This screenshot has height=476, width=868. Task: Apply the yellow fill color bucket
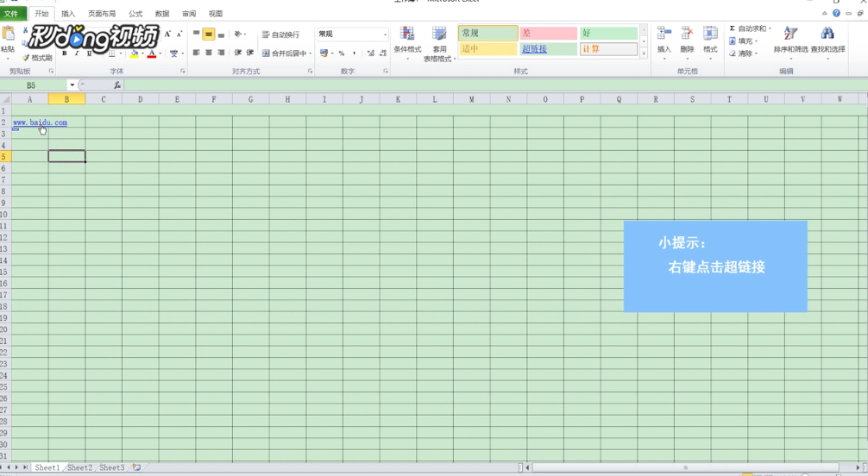click(x=134, y=53)
